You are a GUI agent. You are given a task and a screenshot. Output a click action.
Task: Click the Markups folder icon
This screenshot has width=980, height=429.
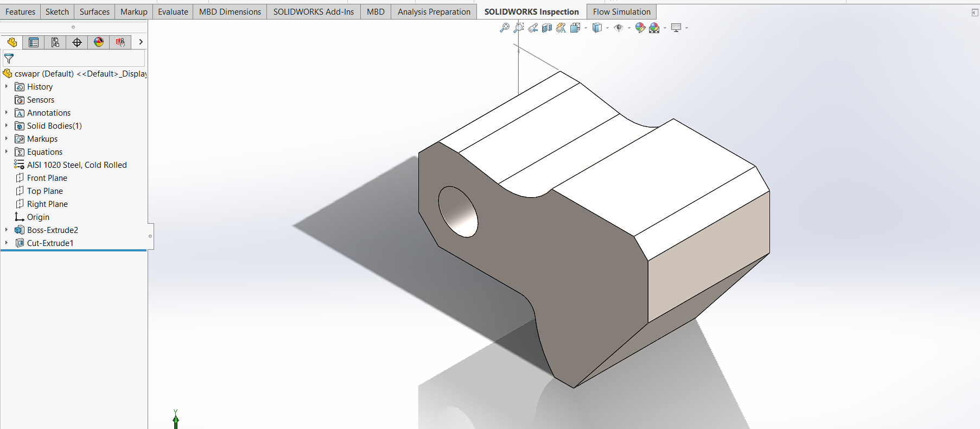tap(20, 139)
